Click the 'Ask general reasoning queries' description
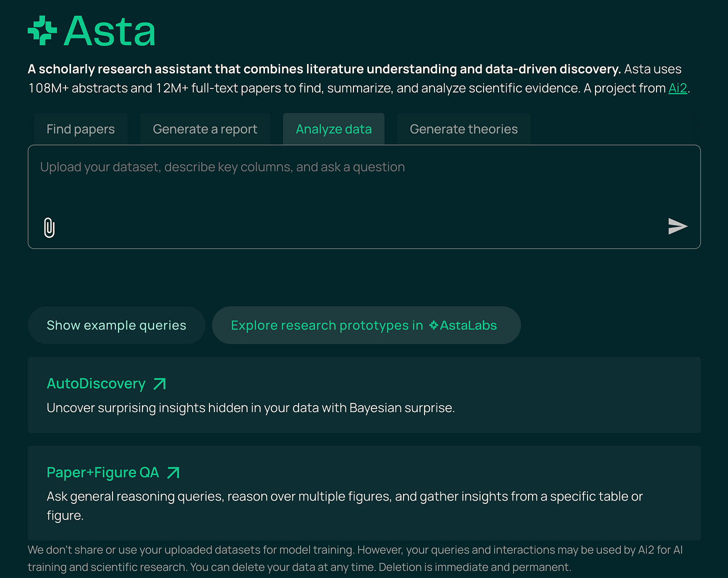 pos(344,505)
